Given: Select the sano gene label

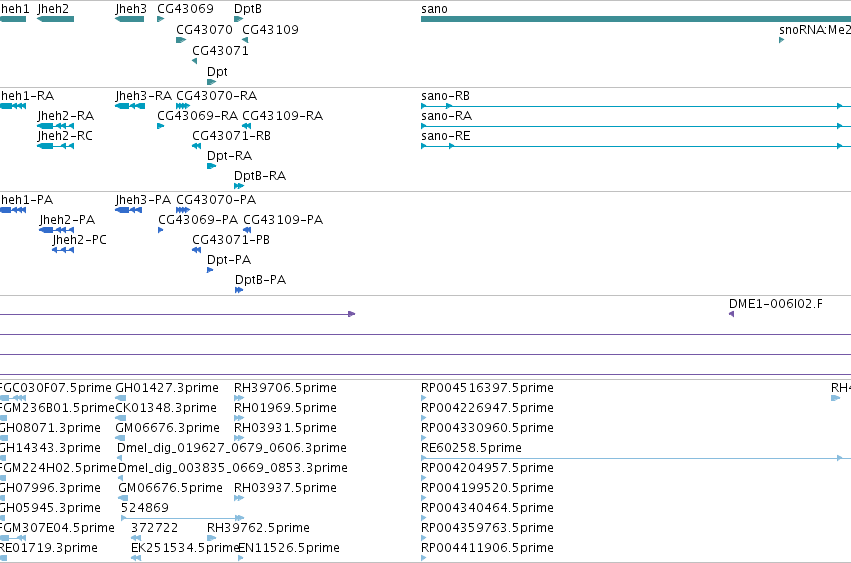Looking at the screenshot, I should [x=434, y=9].
